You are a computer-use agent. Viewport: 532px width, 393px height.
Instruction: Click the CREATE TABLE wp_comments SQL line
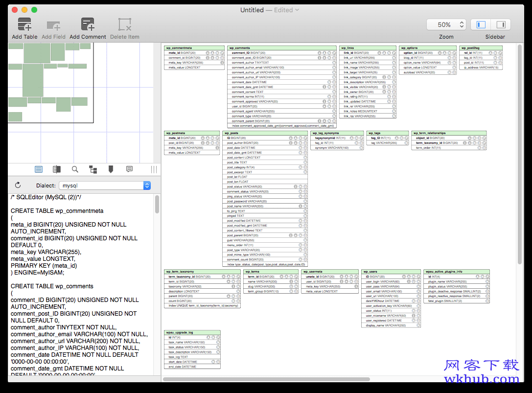coord(52,286)
